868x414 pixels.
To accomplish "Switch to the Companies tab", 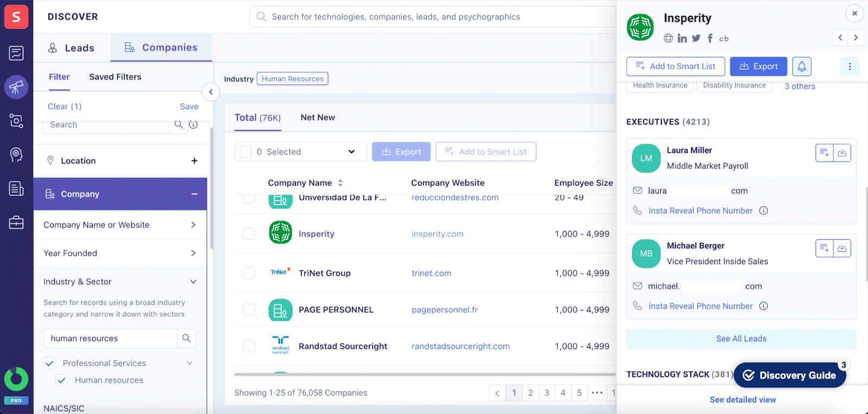I will 161,48.
